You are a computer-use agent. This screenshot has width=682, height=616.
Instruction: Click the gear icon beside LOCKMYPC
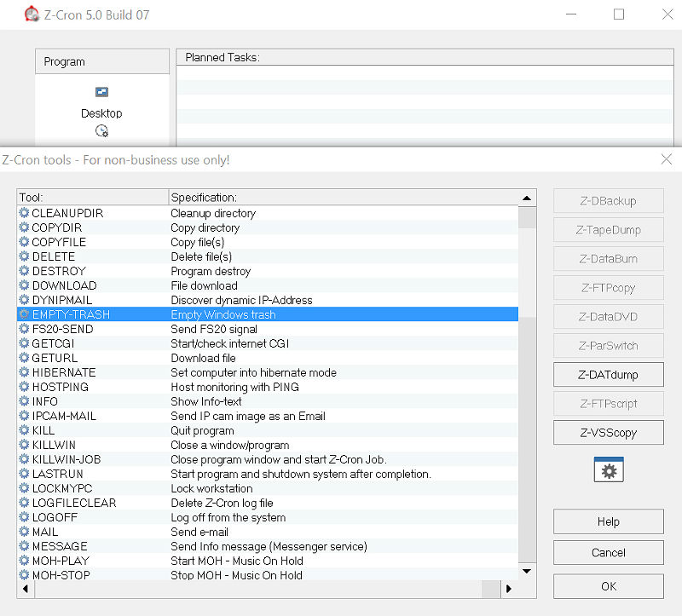[x=24, y=488]
